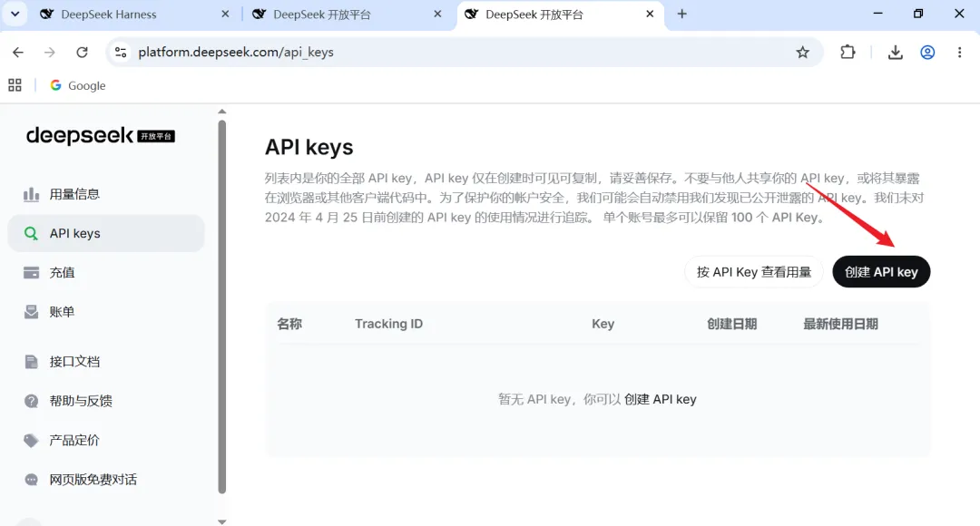Click the browser forward arrow
980x526 pixels.
(49, 53)
